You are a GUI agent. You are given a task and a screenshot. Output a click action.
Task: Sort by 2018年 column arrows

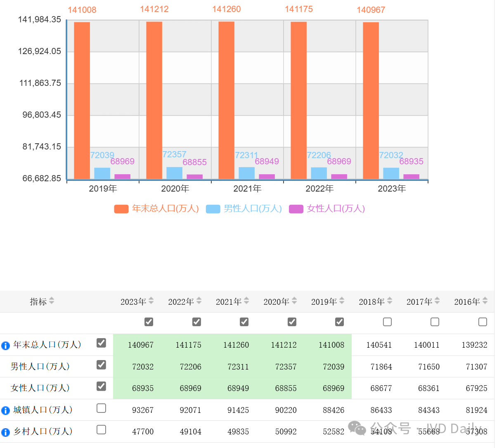pyautogui.click(x=390, y=301)
